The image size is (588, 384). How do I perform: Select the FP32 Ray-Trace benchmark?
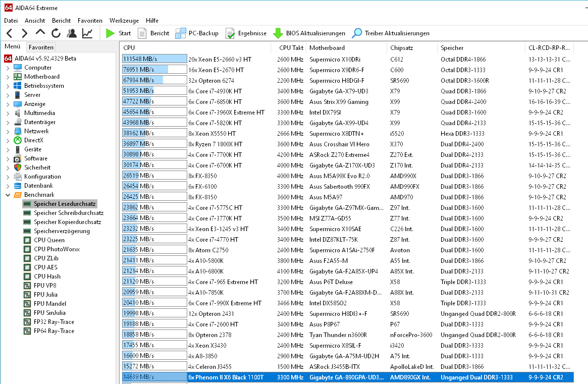[x=49, y=322]
